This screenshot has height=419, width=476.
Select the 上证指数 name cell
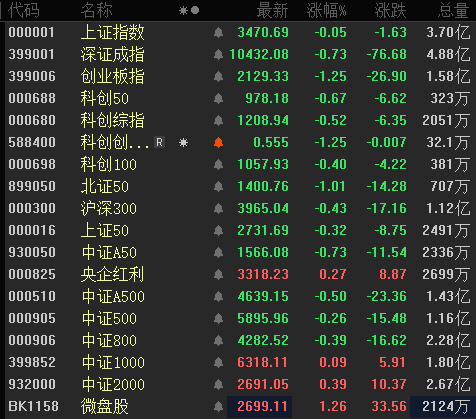click(x=113, y=33)
